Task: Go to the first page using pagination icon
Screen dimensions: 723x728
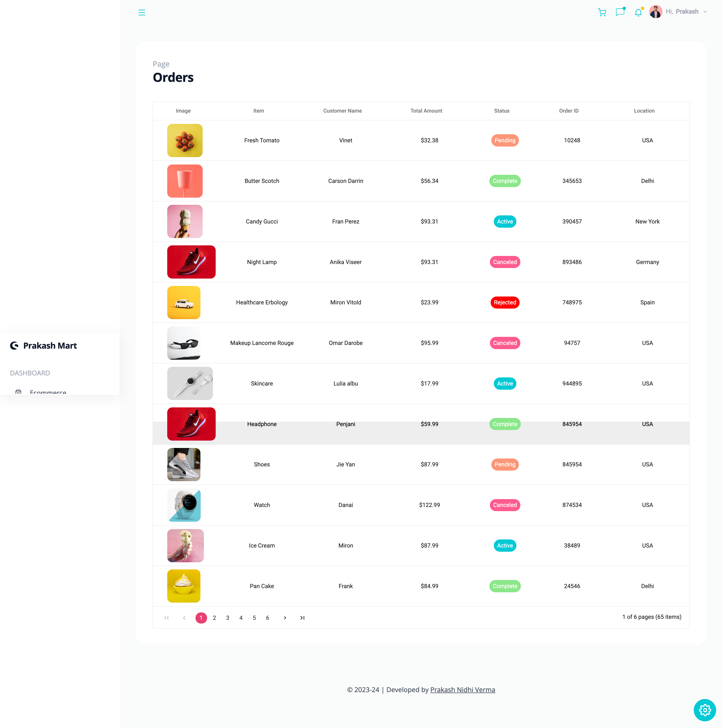Action: pos(167,618)
